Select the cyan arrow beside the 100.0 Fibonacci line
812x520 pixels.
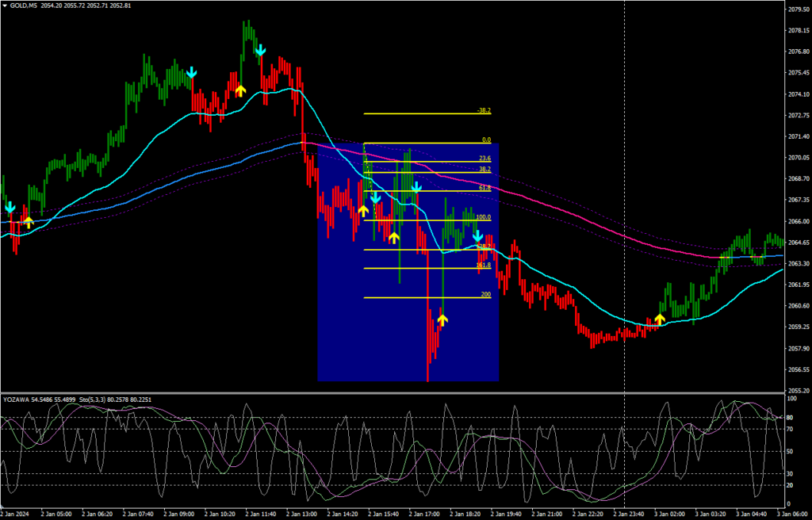click(477, 236)
